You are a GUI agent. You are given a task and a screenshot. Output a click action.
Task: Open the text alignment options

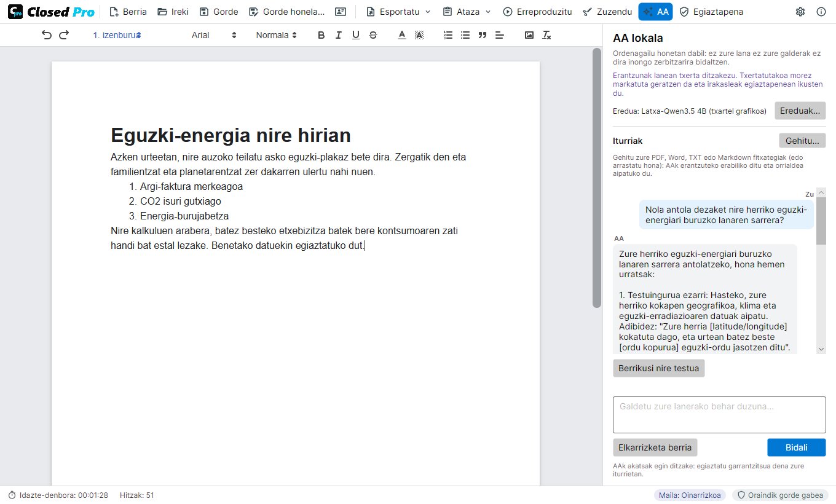[x=500, y=35]
